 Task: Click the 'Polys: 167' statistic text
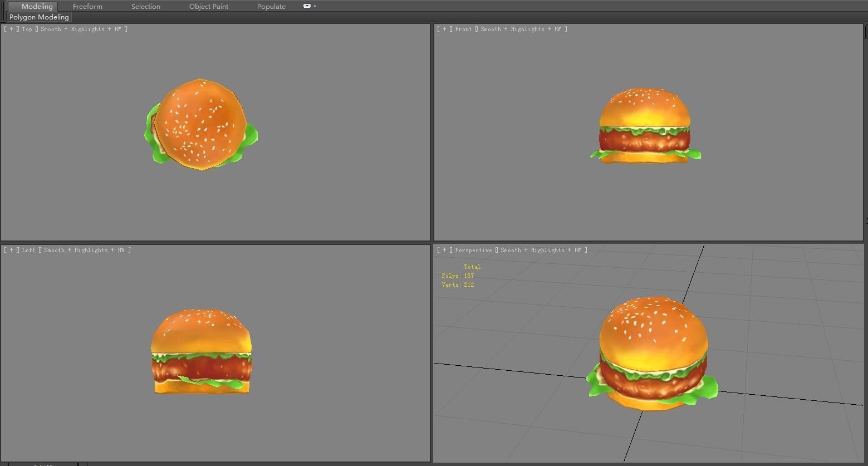coord(458,276)
